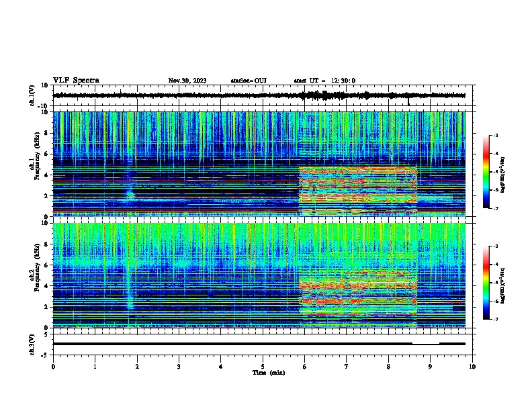The height and width of the screenshot is (411, 532).
Task: Click time axis tick label "9"
Action: (x=430, y=367)
